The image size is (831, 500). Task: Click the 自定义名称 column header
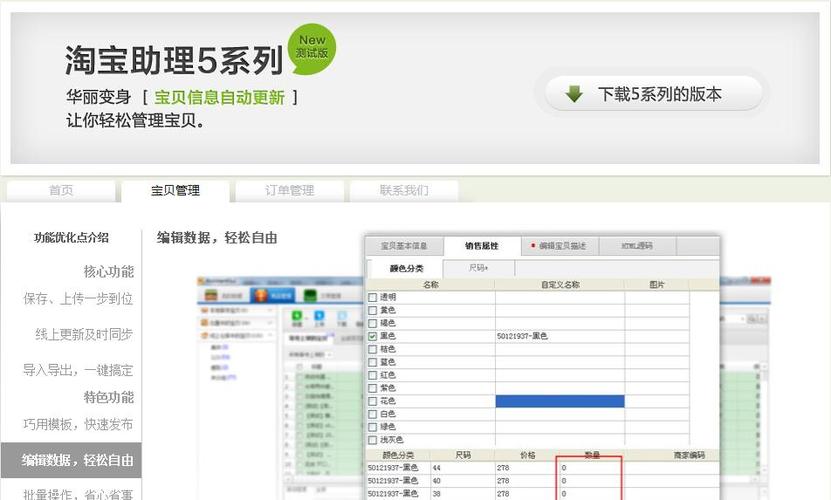560,285
